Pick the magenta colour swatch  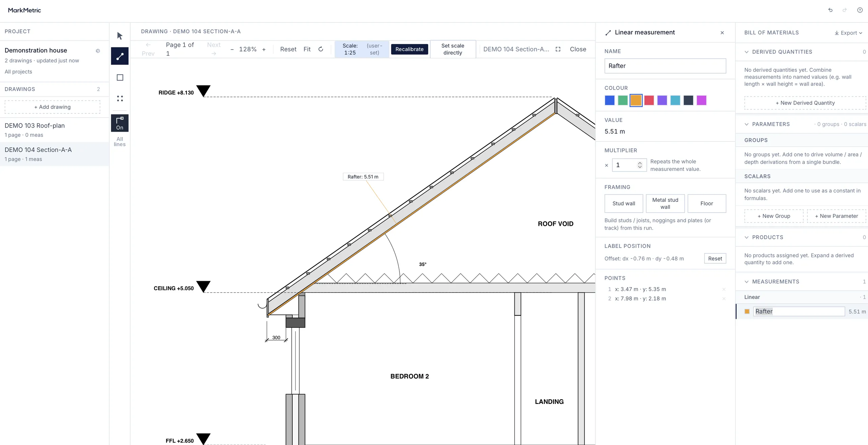pyautogui.click(x=701, y=100)
